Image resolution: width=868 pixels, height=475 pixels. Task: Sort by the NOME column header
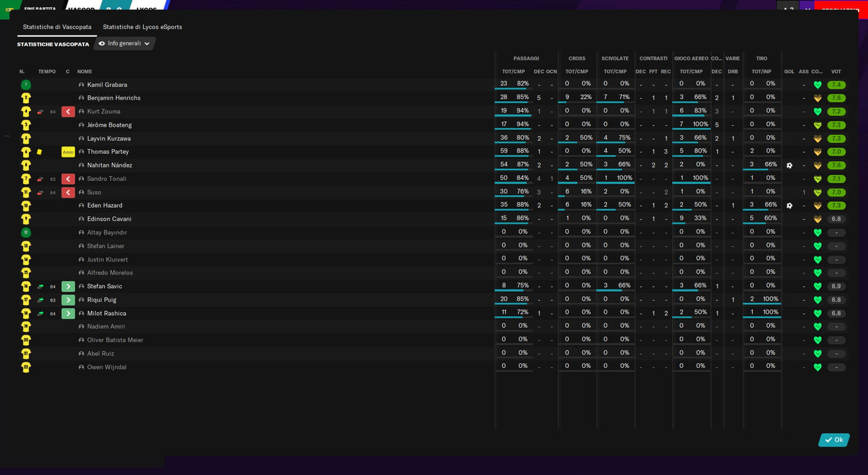click(85, 72)
